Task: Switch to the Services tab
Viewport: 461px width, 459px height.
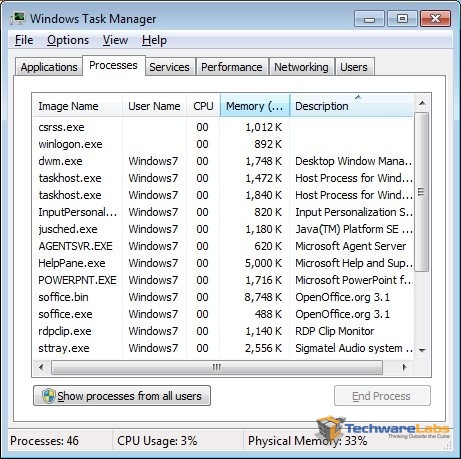Action: pyautogui.click(x=169, y=67)
